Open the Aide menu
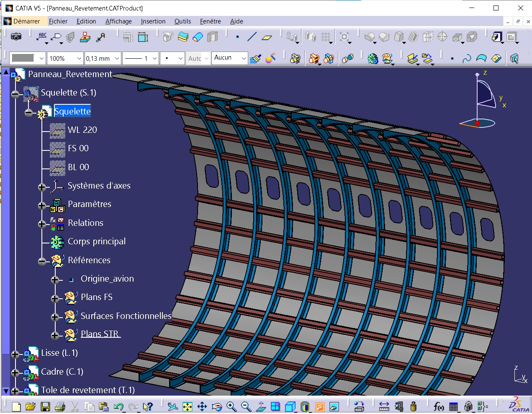This screenshot has width=532, height=414. click(x=236, y=21)
